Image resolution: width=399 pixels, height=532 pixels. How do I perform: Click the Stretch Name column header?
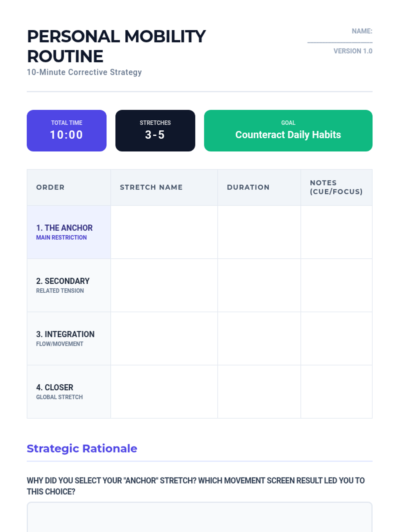click(164, 188)
